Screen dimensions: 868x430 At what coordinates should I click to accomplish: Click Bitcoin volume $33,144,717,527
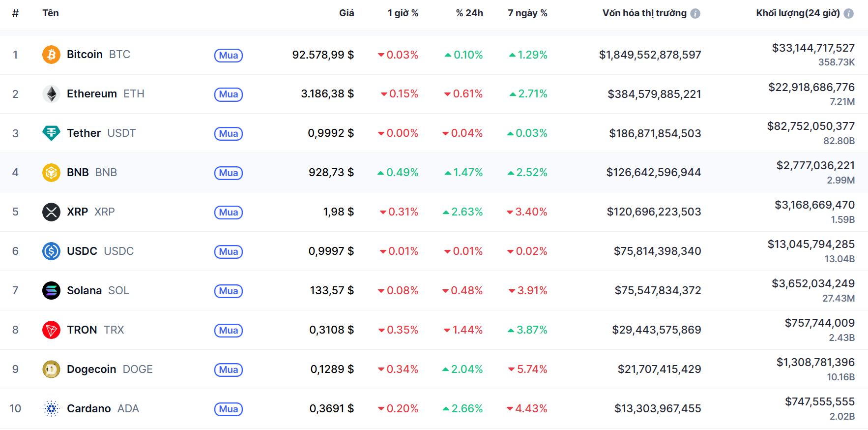point(813,48)
